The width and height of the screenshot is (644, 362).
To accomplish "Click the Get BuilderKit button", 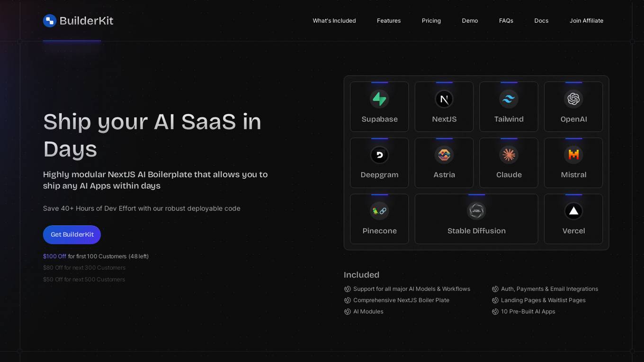I will (x=72, y=235).
